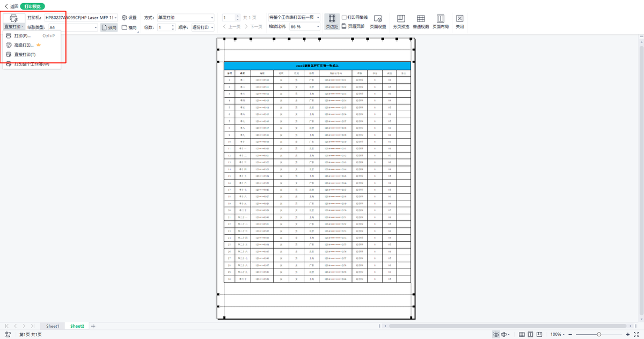Click the zoom out minus button
The image size is (644, 339).
pos(570,334)
